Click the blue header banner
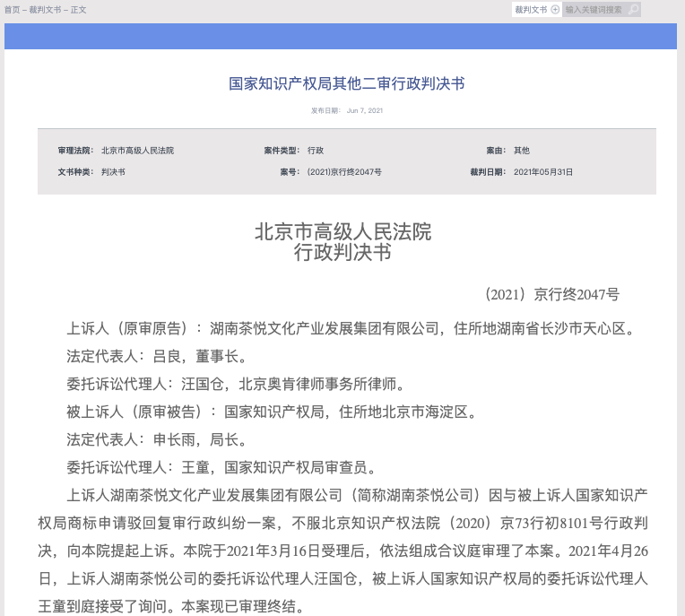685x616 pixels. (x=341, y=36)
